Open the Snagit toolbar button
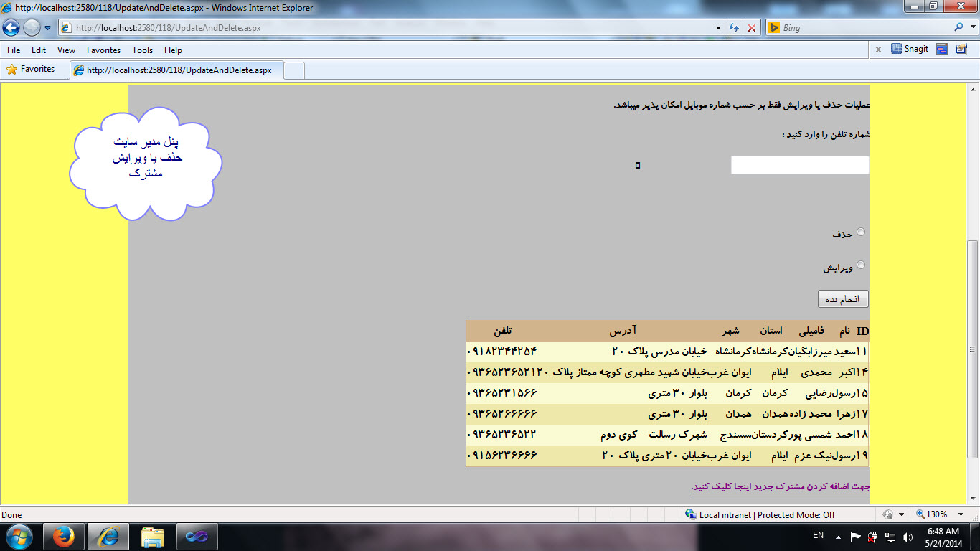The width and height of the screenshot is (980, 551). pyautogui.click(x=910, y=50)
